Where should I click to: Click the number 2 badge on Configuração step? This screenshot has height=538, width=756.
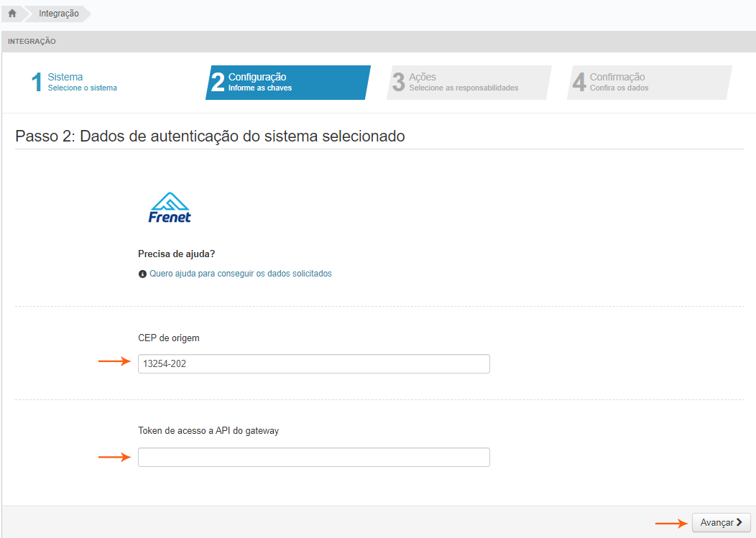pos(218,82)
